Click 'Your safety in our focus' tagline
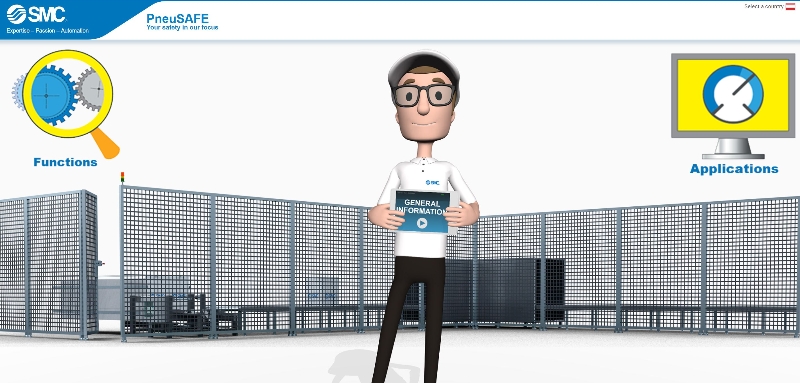 click(182, 28)
